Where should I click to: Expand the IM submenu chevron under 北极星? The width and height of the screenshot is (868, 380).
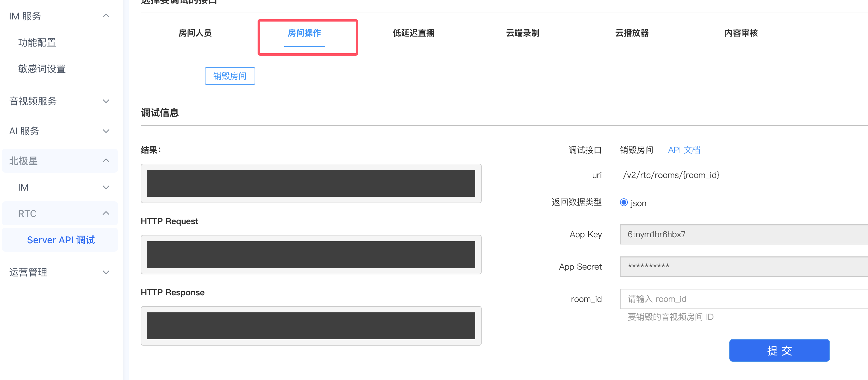click(106, 187)
